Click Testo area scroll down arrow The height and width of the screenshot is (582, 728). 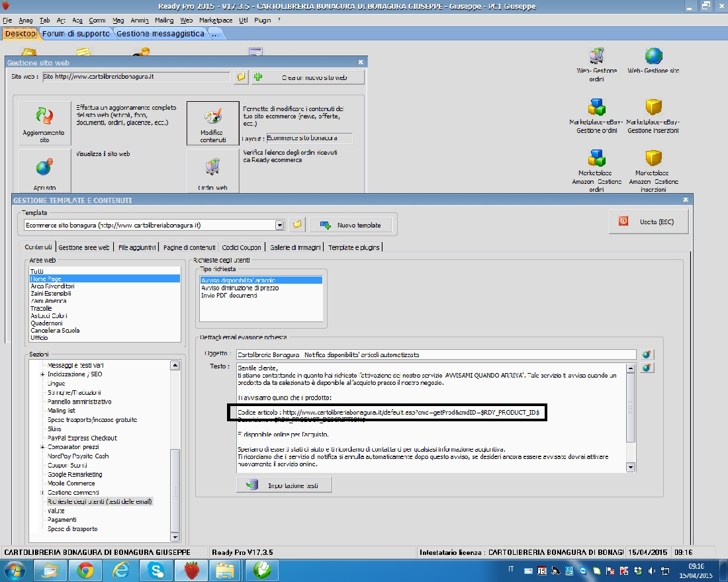click(631, 468)
